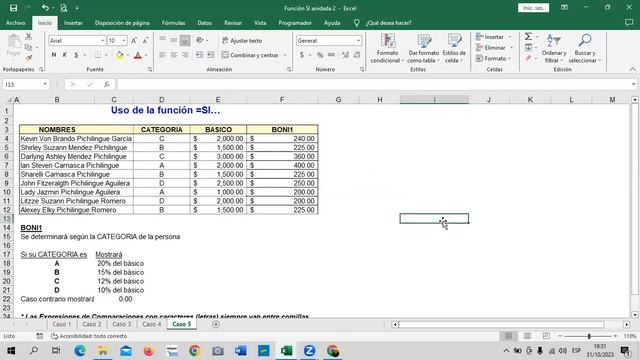Switch to the Programador tab
This screenshot has height=360, width=640.
[x=295, y=23]
